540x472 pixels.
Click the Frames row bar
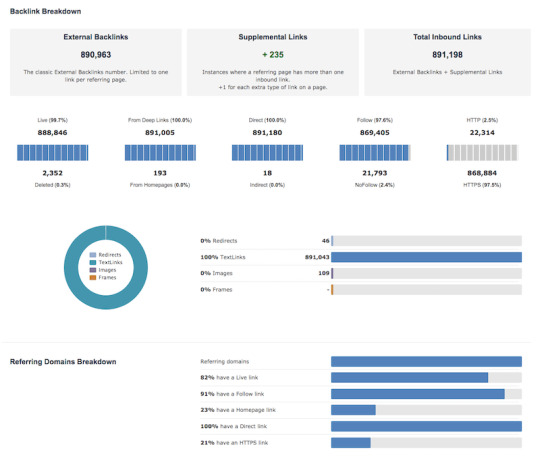point(426,290)
